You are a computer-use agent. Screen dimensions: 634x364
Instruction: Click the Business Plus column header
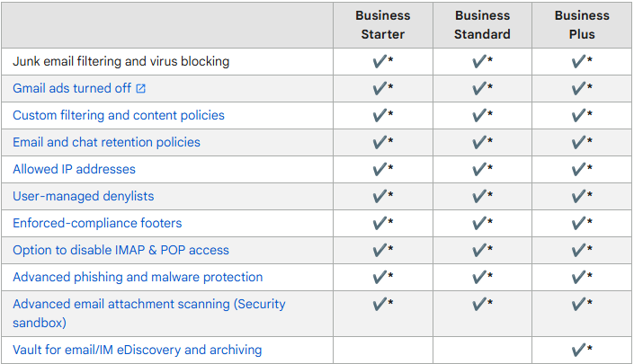point(582,25)
